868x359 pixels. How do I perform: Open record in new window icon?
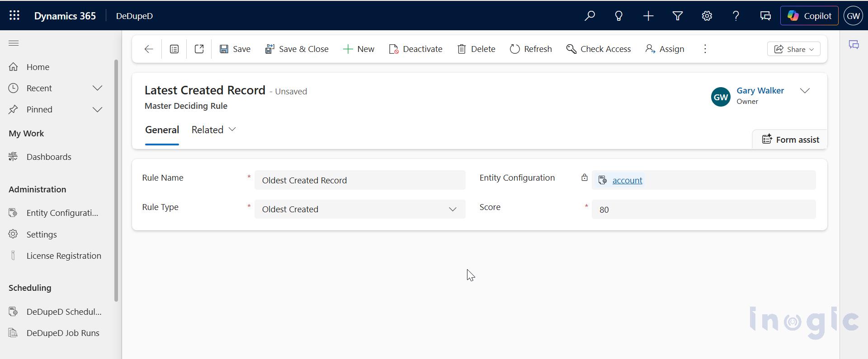point(199,49)
